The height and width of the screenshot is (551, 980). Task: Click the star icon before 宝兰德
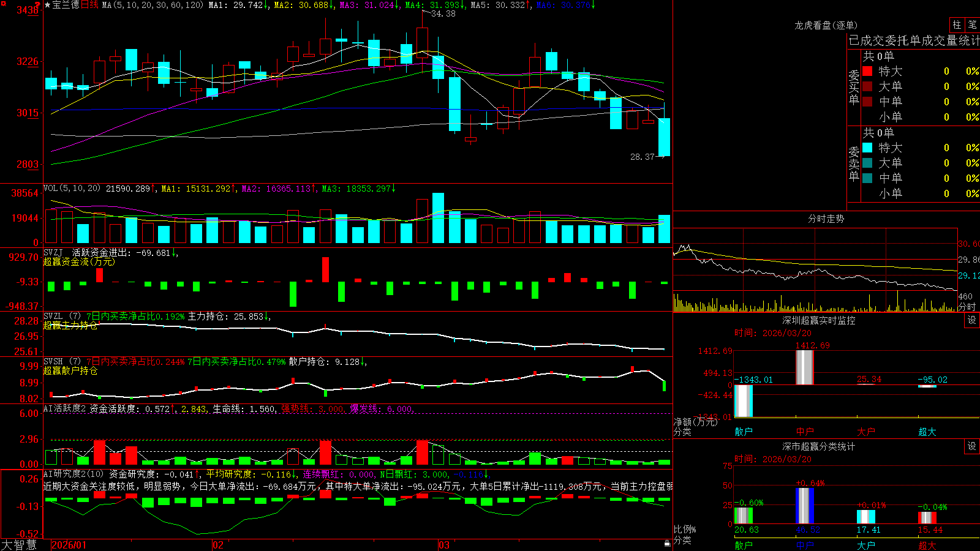pos(48,5)
